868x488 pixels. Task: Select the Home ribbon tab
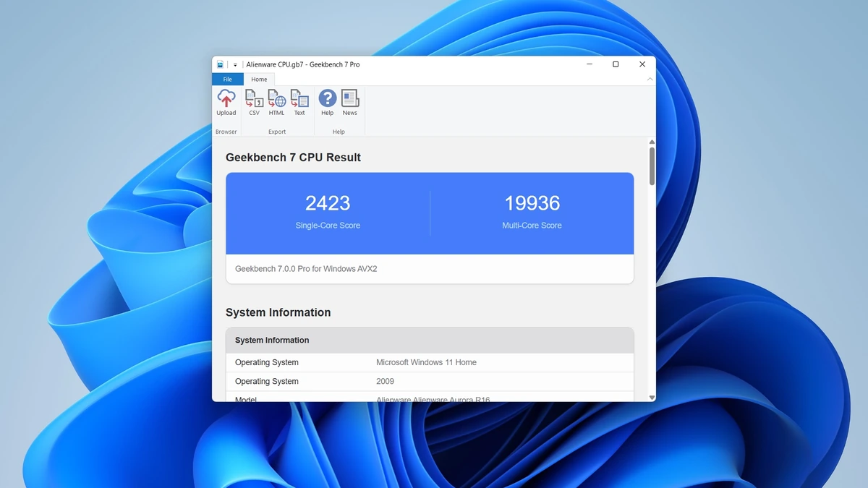coord(259,80)
